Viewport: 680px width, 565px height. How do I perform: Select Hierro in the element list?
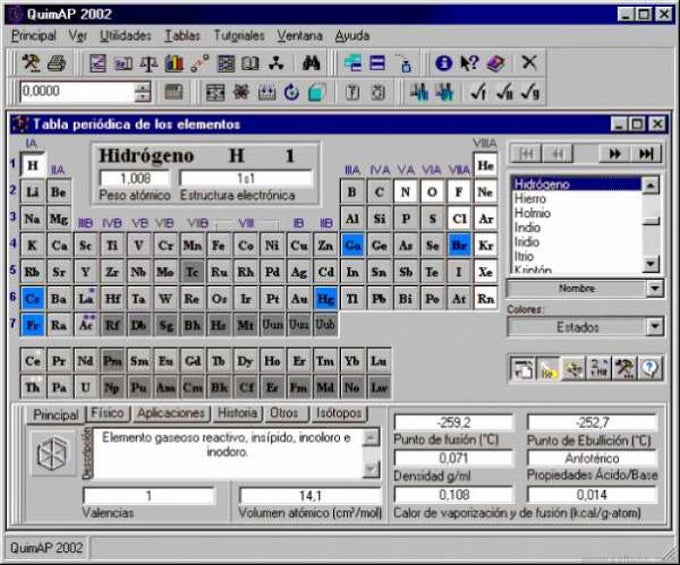pos(576,199)
